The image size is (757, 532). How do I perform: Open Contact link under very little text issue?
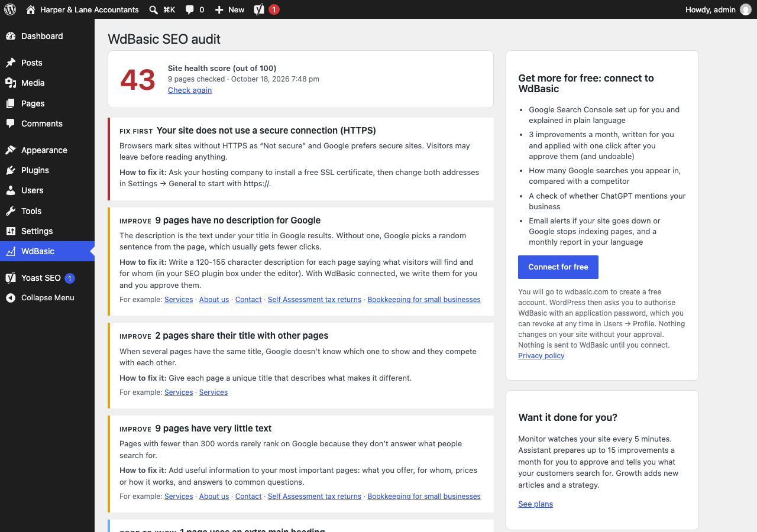248,497
